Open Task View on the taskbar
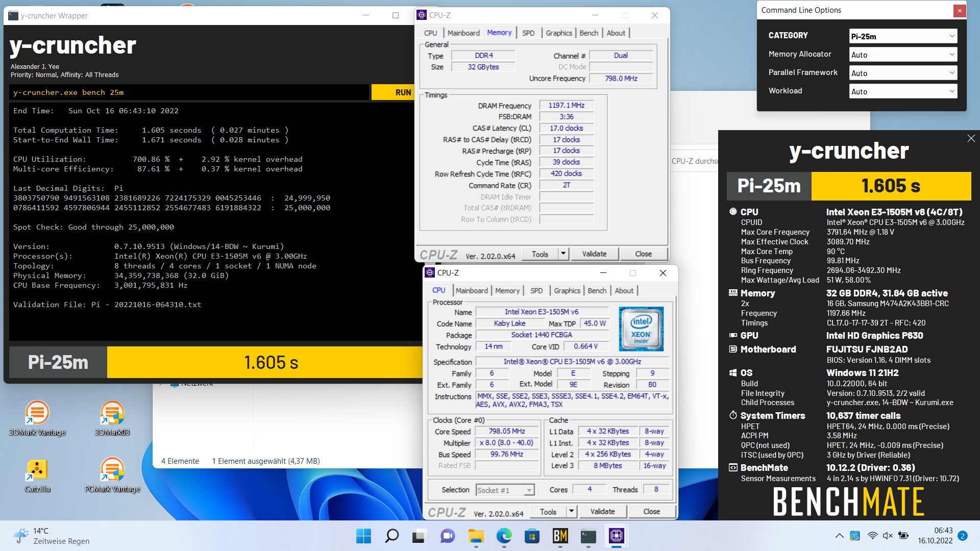The height and width of the screenshot is (551, 980). (x=420, y=536)
